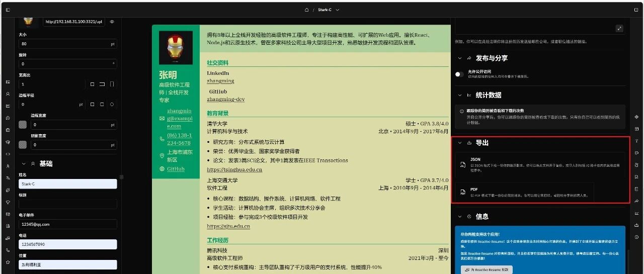Open the hand-heart Volunteering icon in left rail
644x274 pixels.
point(8,238)
